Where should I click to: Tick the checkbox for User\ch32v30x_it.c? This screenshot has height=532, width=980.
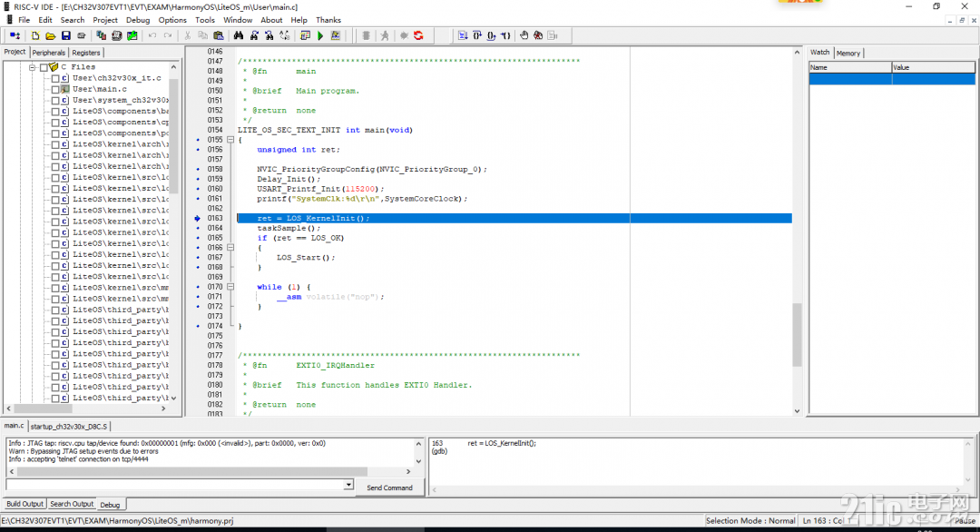click(55, 78)
